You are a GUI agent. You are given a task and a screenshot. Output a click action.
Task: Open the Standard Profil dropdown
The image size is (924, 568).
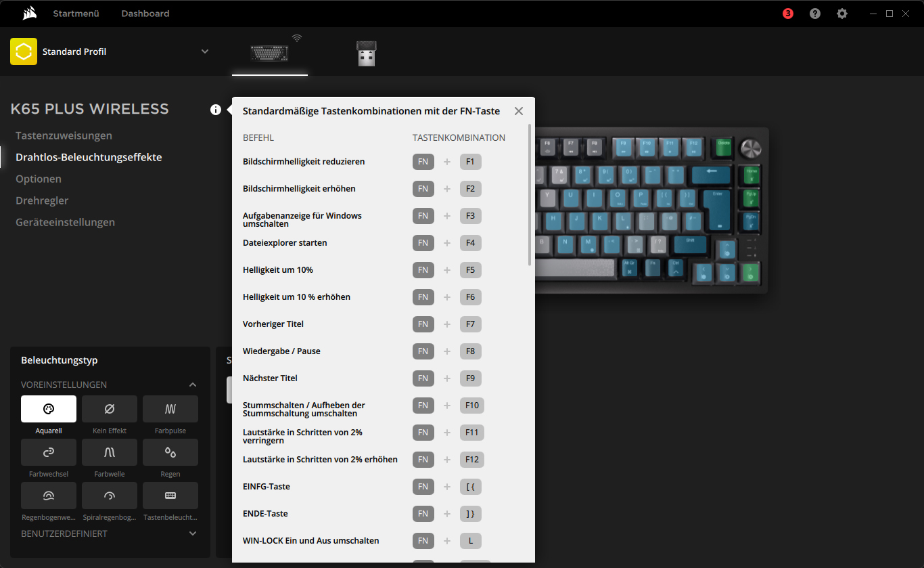click(x=205, y=51)
